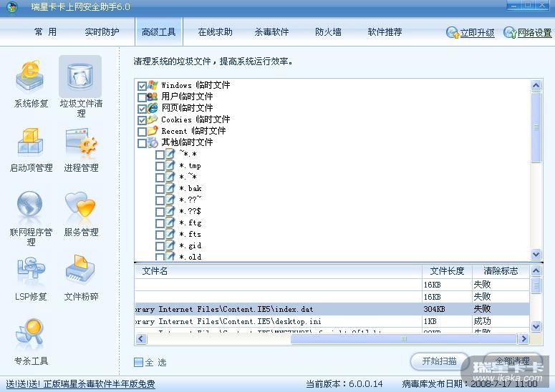Open the LSP修复 icon

(31, 268)
